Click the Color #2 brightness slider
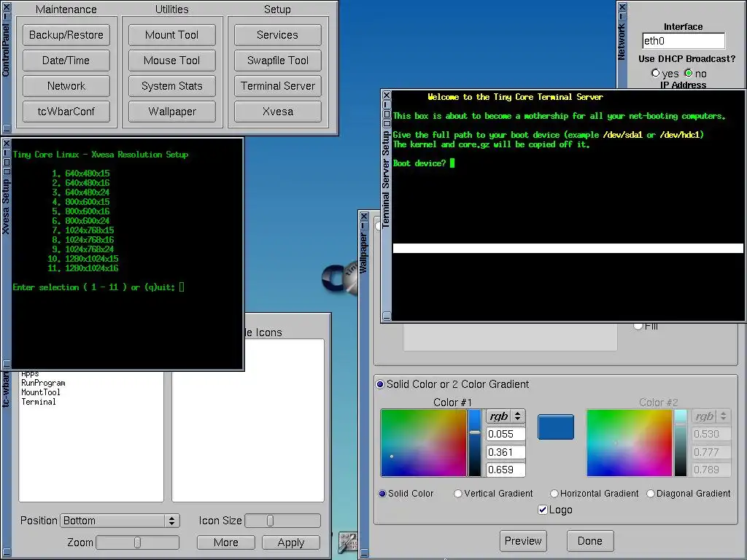The image size is (747, 560). (x=681, y=443)
